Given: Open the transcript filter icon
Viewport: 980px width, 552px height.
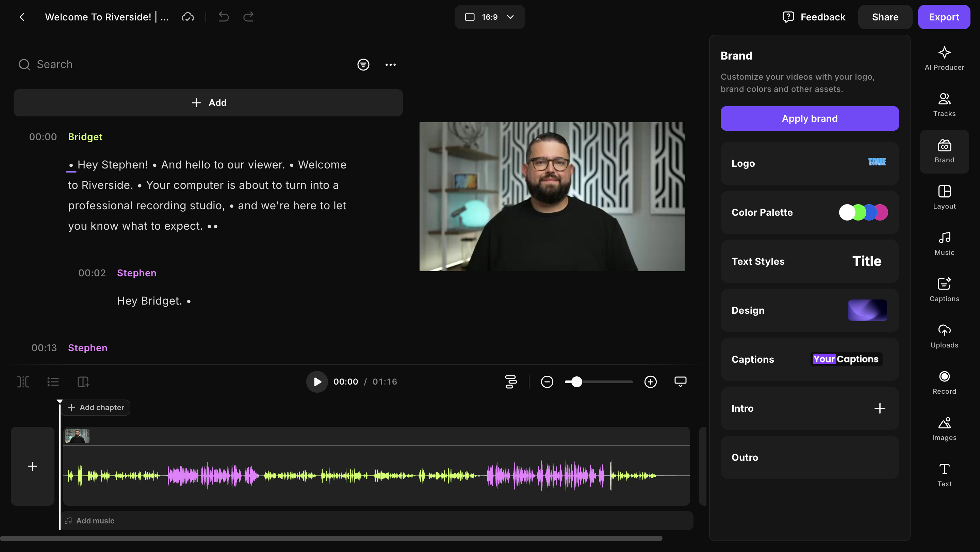Looking at the screenshot, I should [363, 65].
